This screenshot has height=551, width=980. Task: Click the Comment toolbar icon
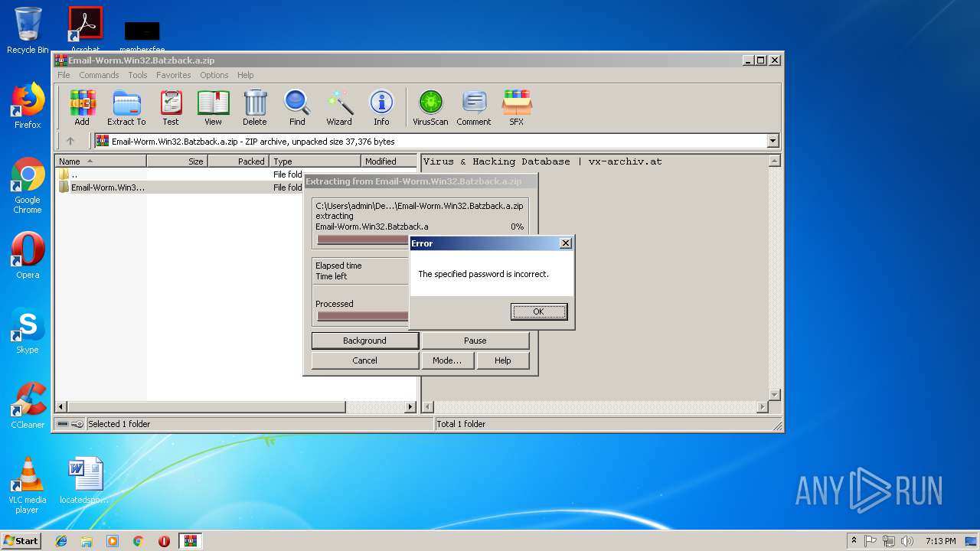(474, 107)
